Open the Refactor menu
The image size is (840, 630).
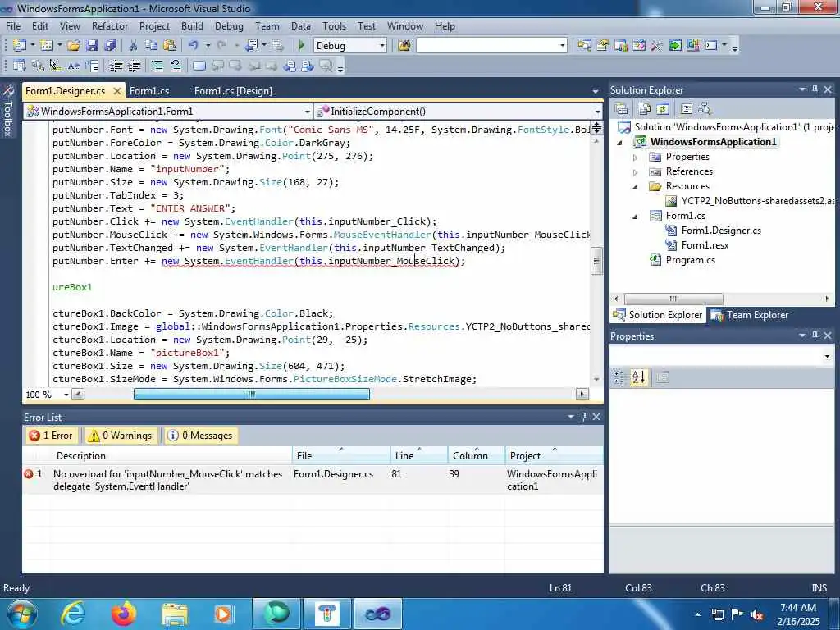110,25
